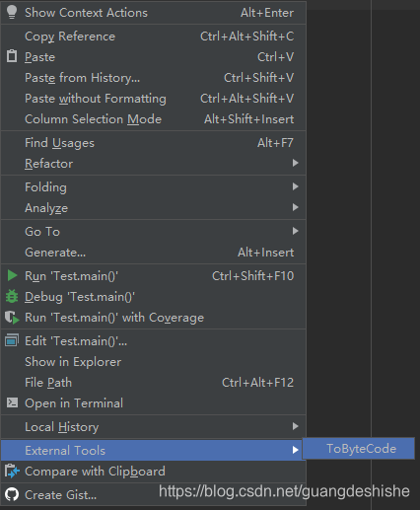Viewport: 420px width, 510px height.
Task: Click the Alt+Shift+Insert shortcut label
Action: [248, 119]
